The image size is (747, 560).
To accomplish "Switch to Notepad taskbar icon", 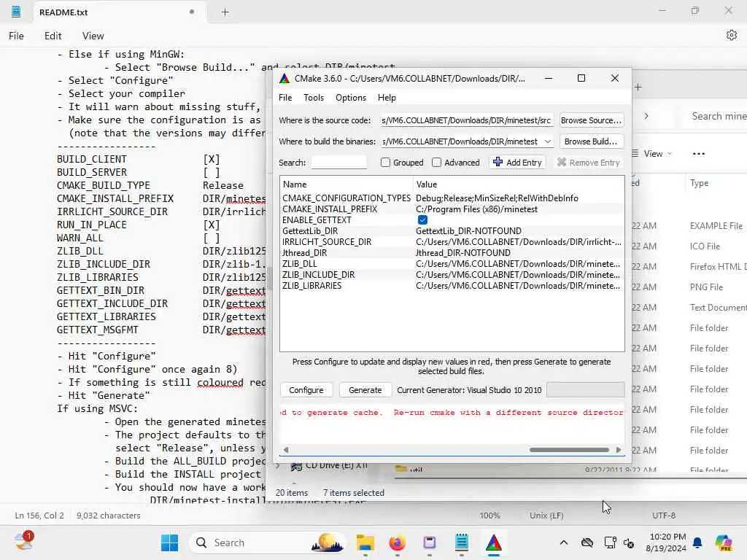I will [x=461, y=542].
